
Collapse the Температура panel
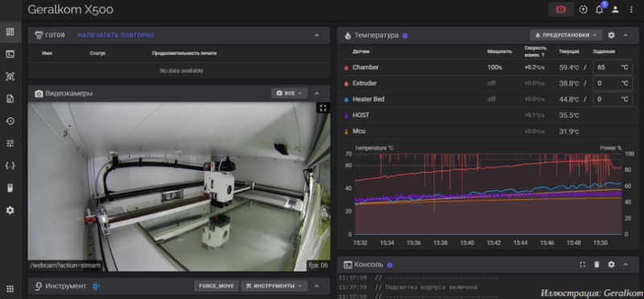[625, 35]
